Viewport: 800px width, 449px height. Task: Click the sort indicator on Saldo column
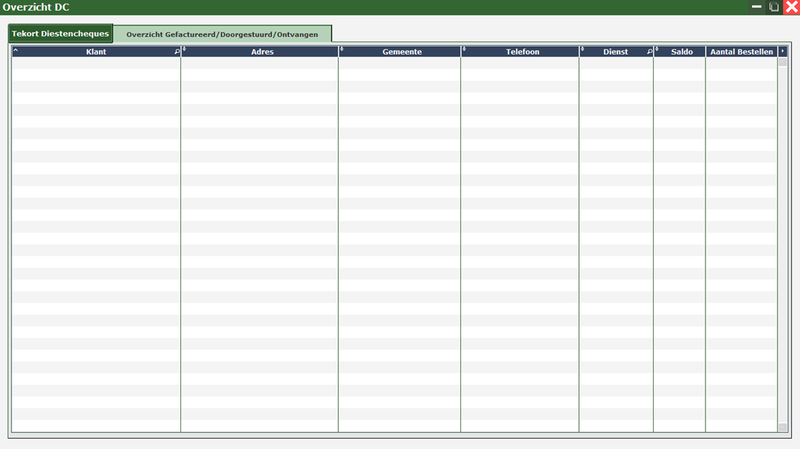coord(657,50)
